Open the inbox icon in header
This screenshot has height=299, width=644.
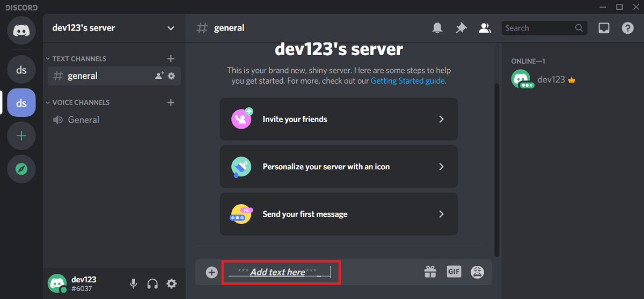click(x=604, y=28)
